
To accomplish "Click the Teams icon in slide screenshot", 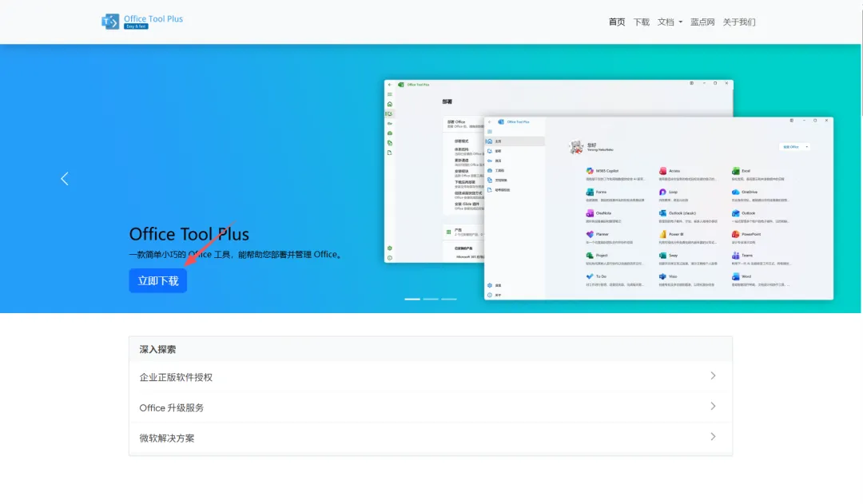I will pyautogui.click(x=735, y=256).
